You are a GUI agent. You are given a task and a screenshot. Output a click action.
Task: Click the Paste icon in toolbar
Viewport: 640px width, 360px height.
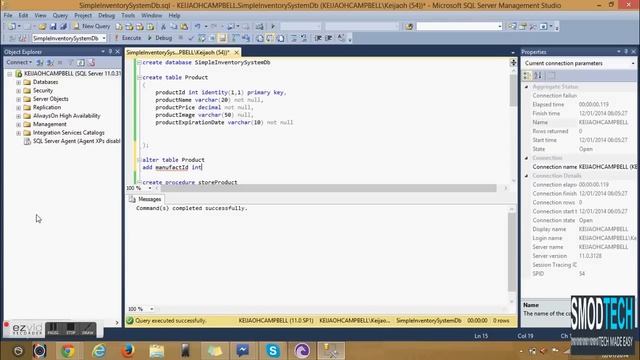point(184,27)
